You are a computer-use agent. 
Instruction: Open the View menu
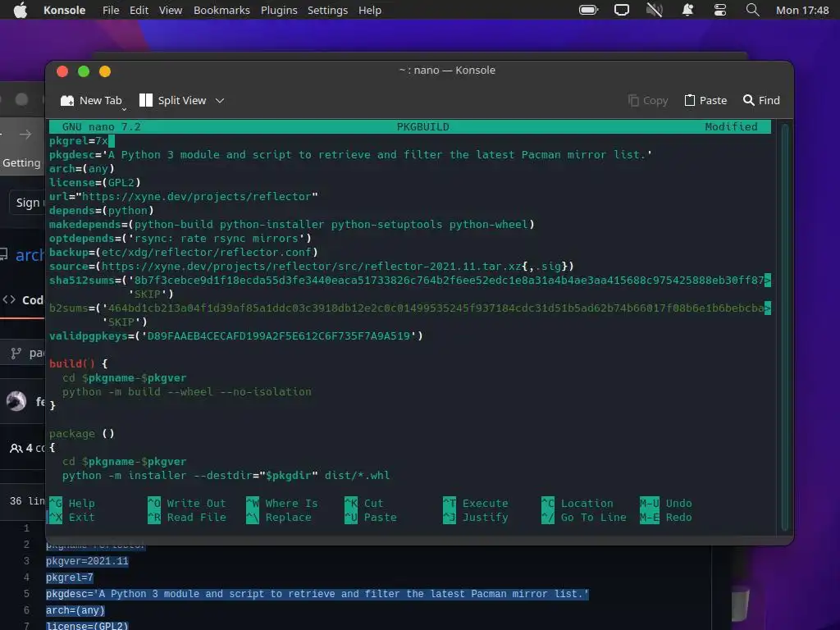[x=171, y=10]
